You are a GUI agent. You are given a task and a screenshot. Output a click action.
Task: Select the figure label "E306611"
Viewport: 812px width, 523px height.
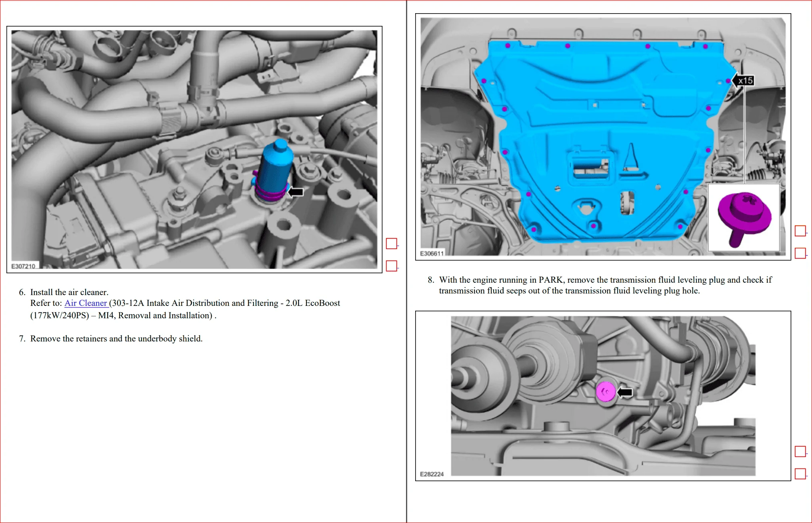(432, 254)
